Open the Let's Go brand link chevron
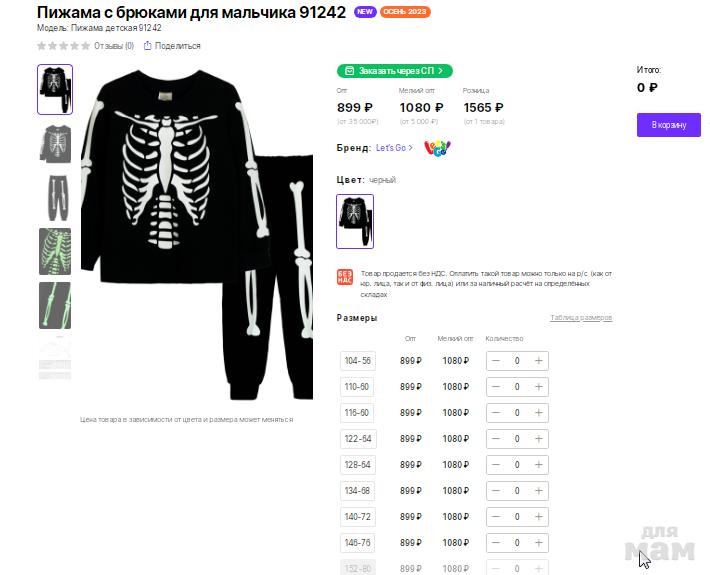Screen dimensions: 710x575 point(410,148)
